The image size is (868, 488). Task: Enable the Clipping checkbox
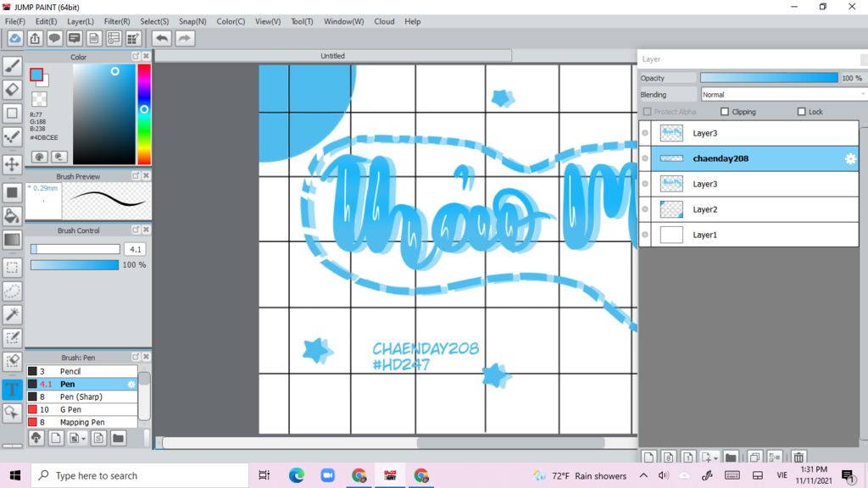(x=725, y=112)
